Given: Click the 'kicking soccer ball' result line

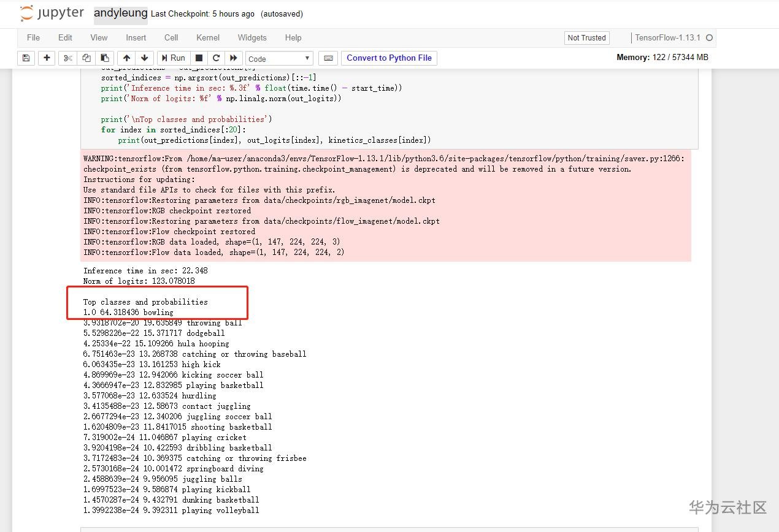Looking at the screenshot, I should pyautogui.click(x=174, y=375).
